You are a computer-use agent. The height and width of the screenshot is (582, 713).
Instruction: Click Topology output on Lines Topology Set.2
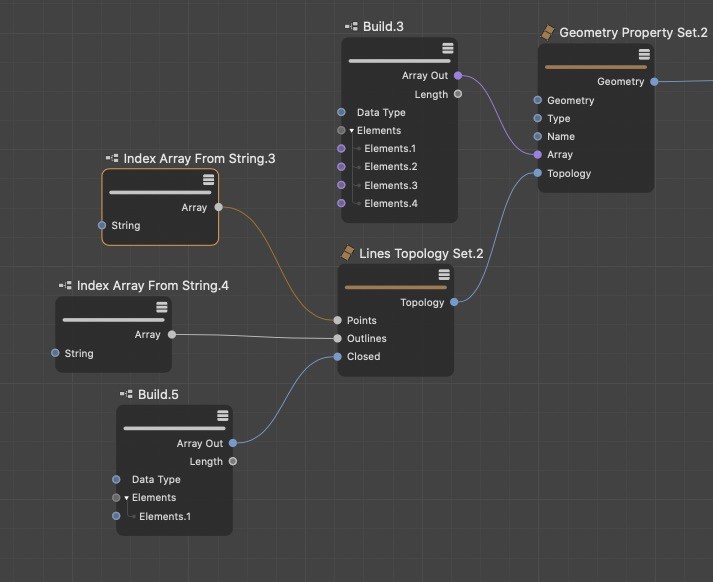tap(454, 302)
